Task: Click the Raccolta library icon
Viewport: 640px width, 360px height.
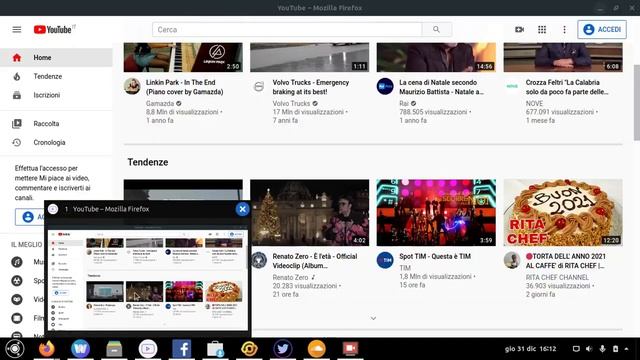Action: (17, 123)
